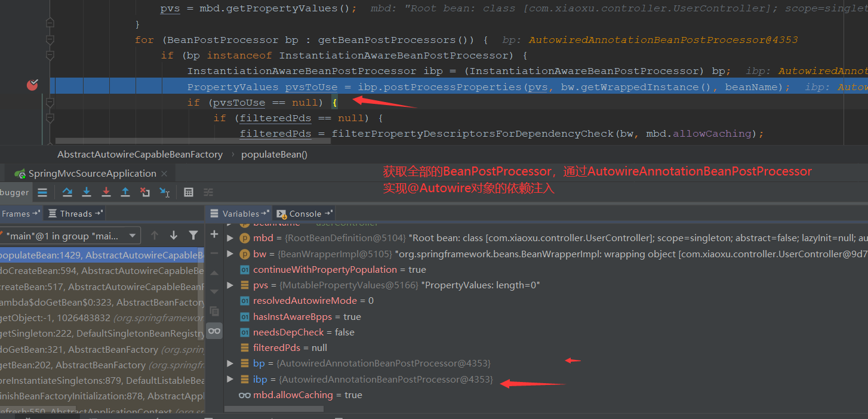Expand the bp AutowiredAnnotationBeanPostProcessor variable
The height and width of the screenshot is (419, 868).
pos(230,363)
